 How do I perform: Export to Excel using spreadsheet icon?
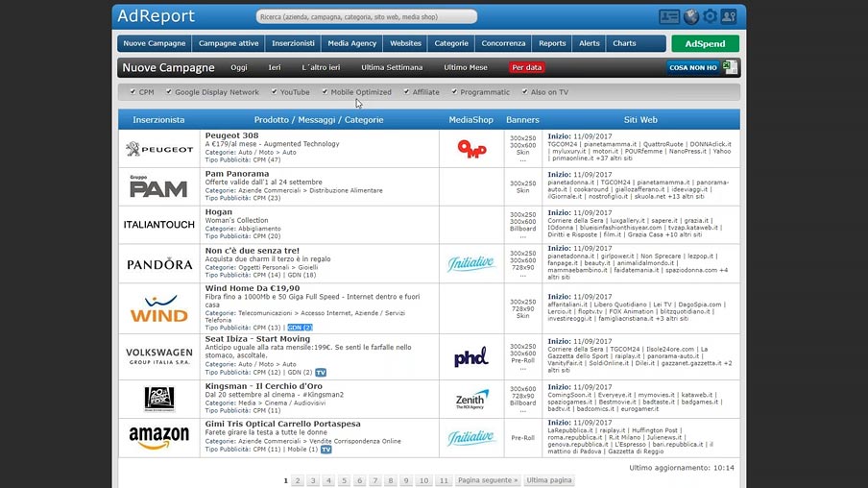tap(730, 67)
